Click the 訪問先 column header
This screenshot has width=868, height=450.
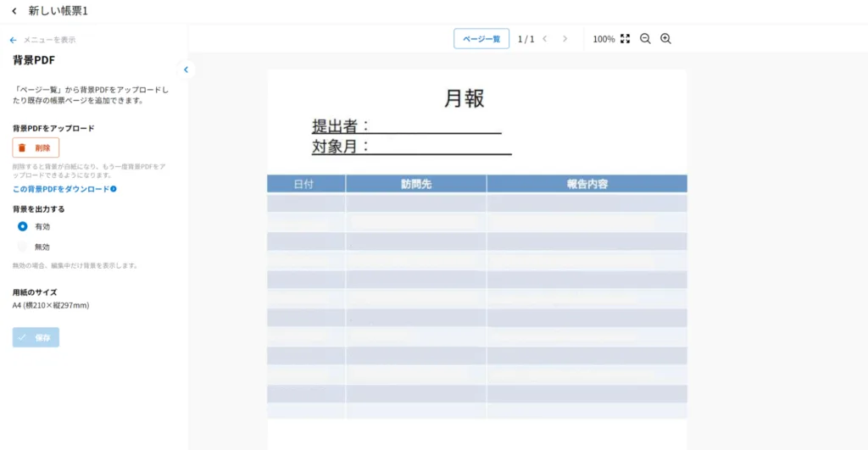(x=416, y=184)
